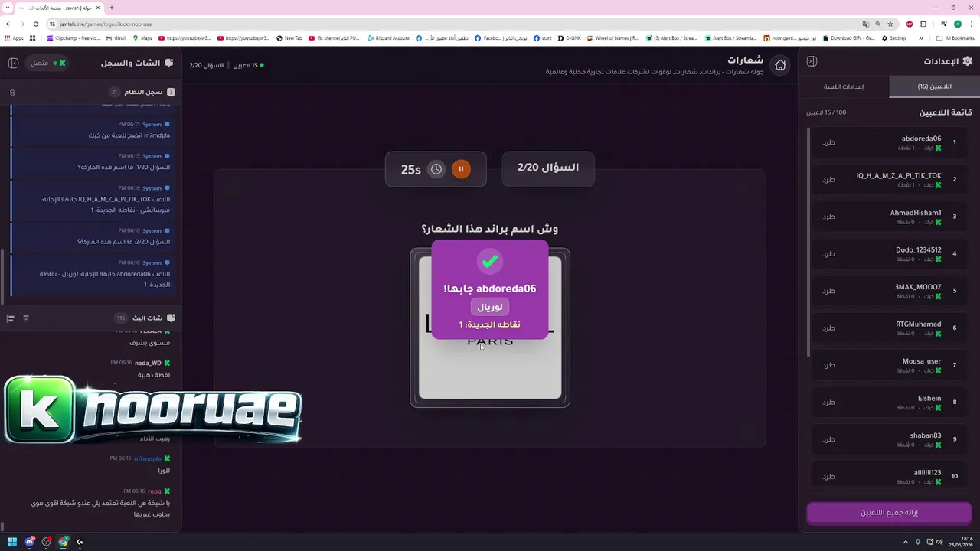Click chat username m7mdpla
This screenshot has width=980, height=551.
(148, 458)
